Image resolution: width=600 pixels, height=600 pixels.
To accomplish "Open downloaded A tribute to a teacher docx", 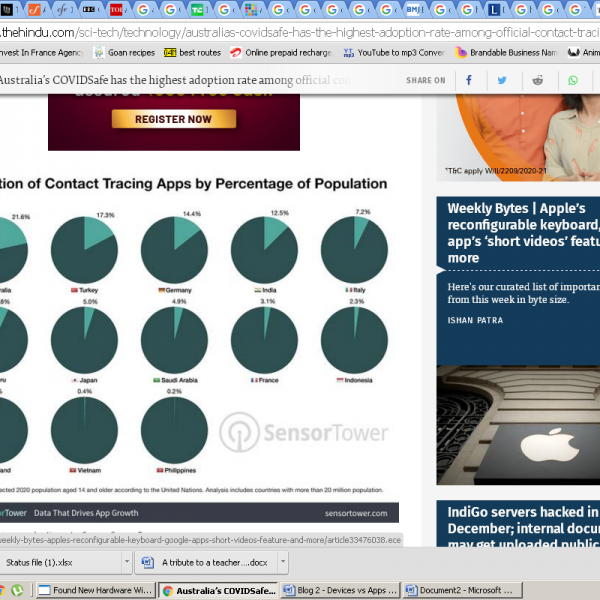I will click(x=207, y=562).
